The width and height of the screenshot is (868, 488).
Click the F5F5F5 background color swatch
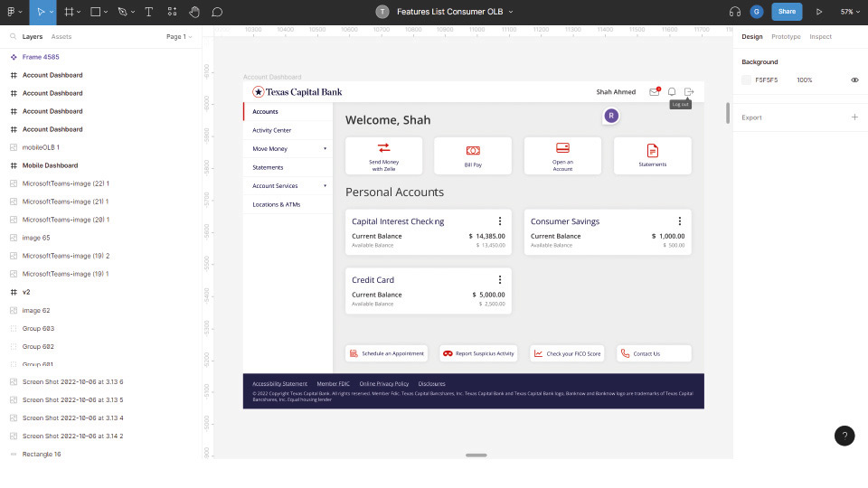click(x=746, y=80)
